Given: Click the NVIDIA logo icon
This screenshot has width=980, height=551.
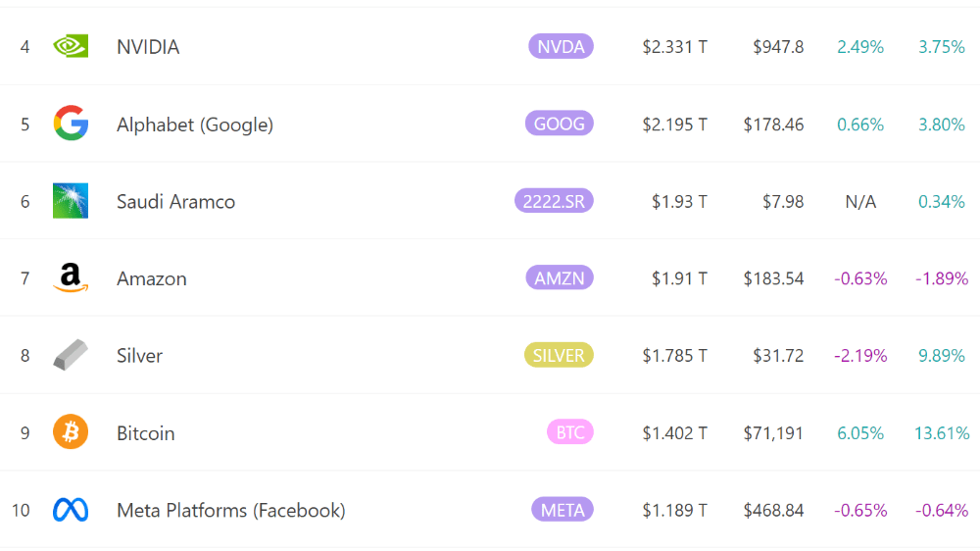Looking at the screenshot, I should (x=71, y=46).
